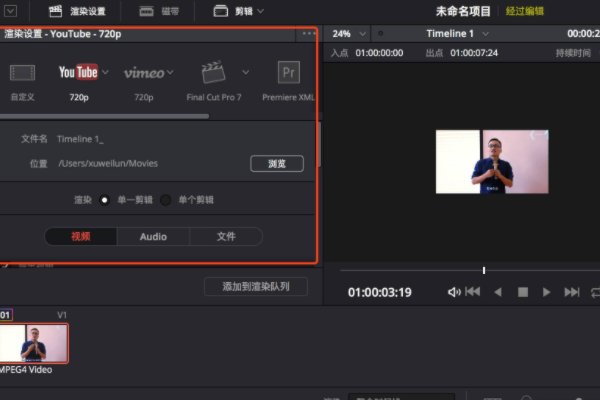Click the viewer scrubber playhead marker
Viewport: 600px width, 400px height.
(x=484, y=271)
